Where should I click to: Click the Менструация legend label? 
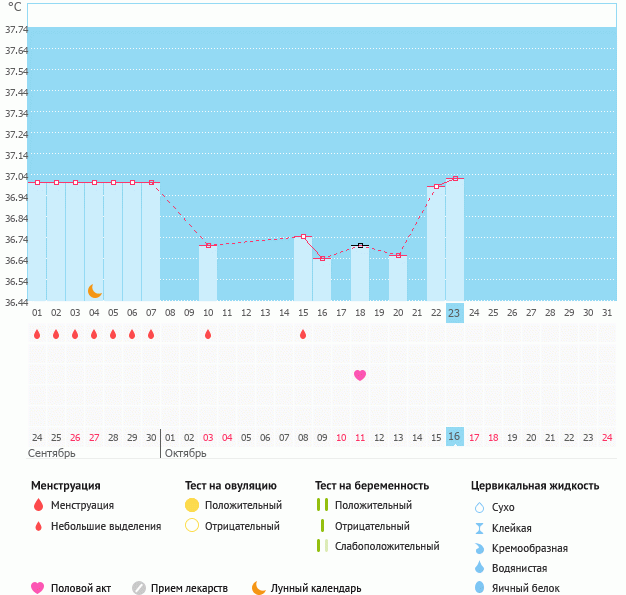point(82,505)
